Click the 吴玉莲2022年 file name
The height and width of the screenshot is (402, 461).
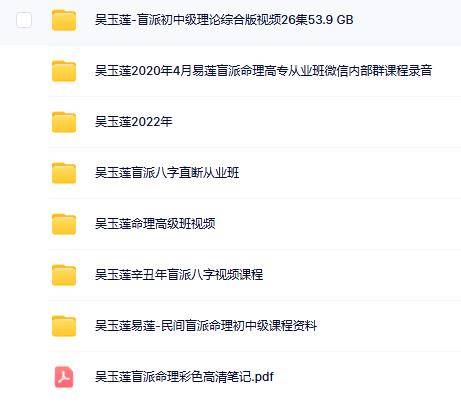click(x=134, y=122)
